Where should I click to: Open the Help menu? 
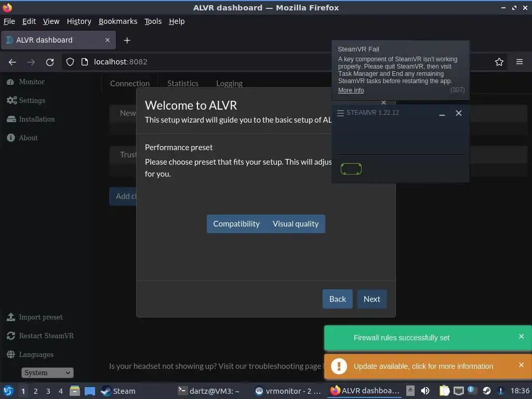click(177, 21)
